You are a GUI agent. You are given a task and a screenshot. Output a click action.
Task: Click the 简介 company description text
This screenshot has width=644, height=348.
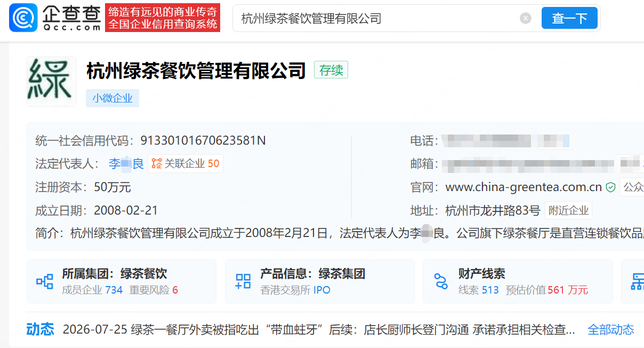coord(340,234)
